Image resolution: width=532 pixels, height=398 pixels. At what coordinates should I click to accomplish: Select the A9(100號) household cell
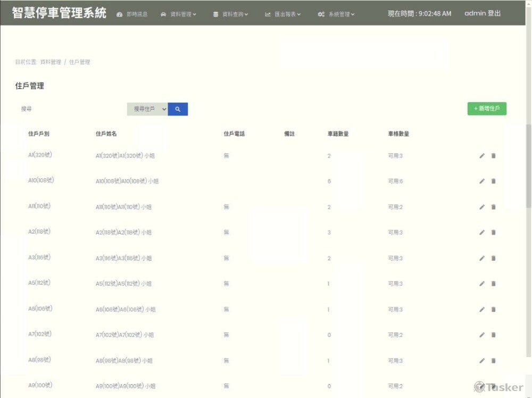[x=40, y=385]
